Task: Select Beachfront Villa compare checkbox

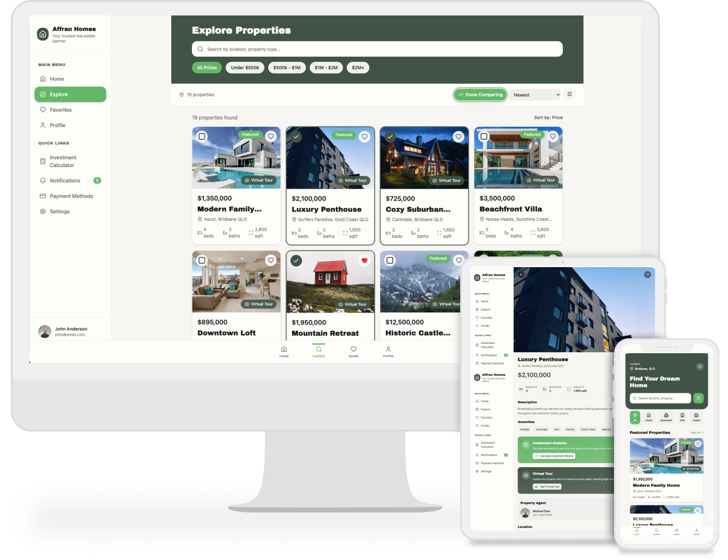Action: [x=484, y=137]
